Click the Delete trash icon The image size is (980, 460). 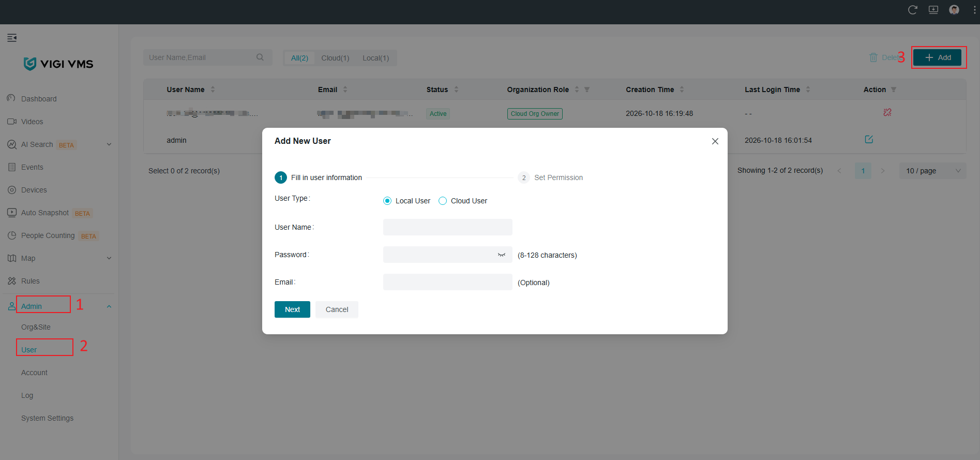tap(873, 57)
